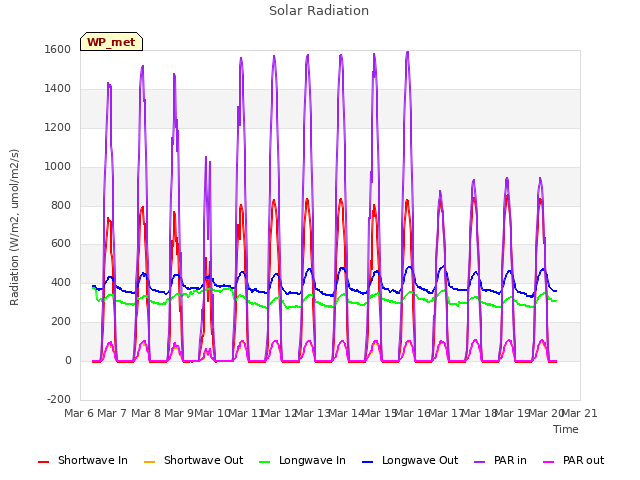640x480 pixels.
Task: Click the Time x-axis title
Action: point(566,429)
